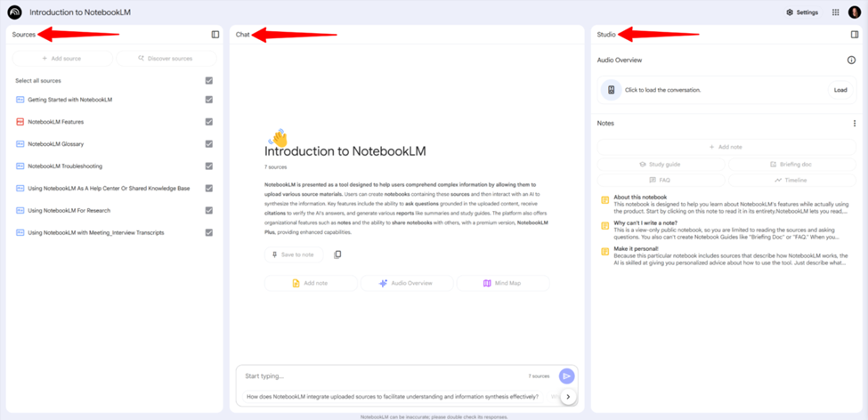Open the user profile avatar
The image size is (868, 420).
point(855,12)
